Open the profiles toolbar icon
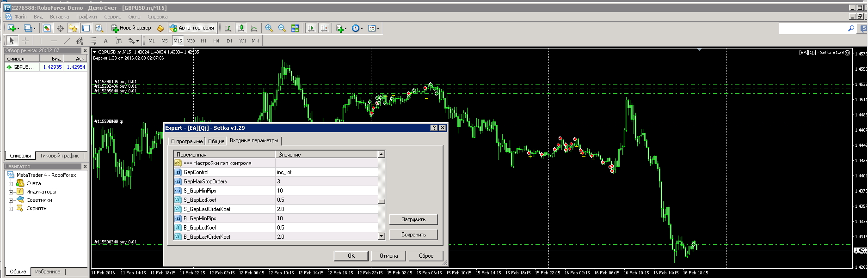This screenshot has height=278, width=868. [29, 28]
